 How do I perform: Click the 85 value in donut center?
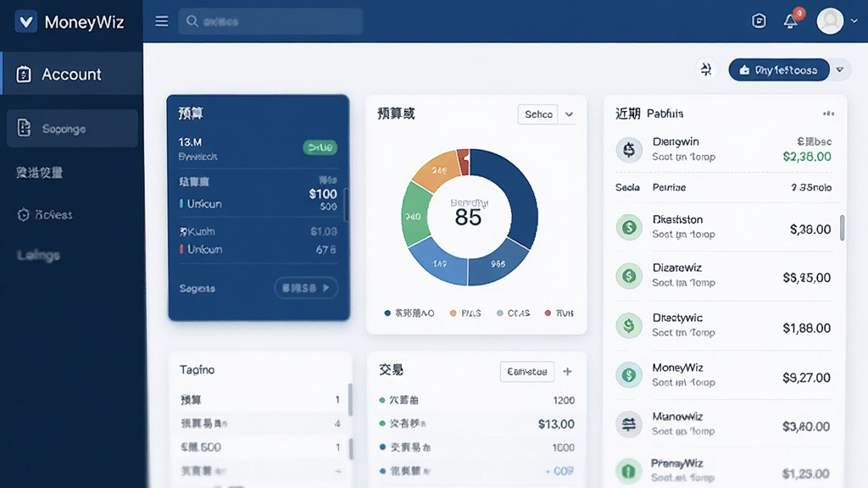(468, 218)
